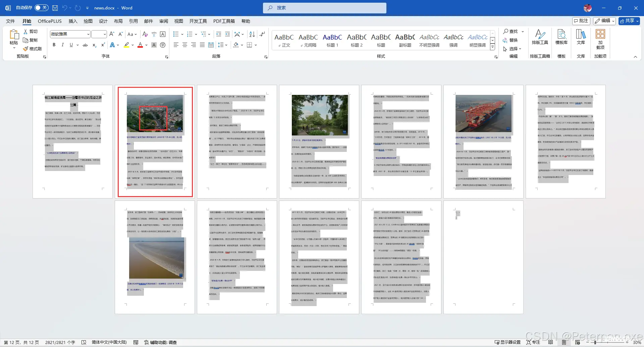This screenshot has height=347, width=644.
Task: Open the 编辑 editing mode dropdown
Action: (x=604, y=21)
